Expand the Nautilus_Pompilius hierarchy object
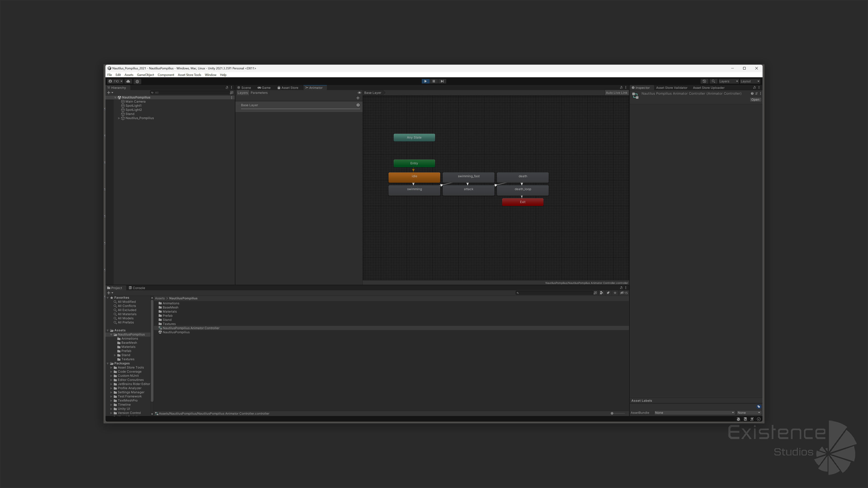 tap(119, 118)
